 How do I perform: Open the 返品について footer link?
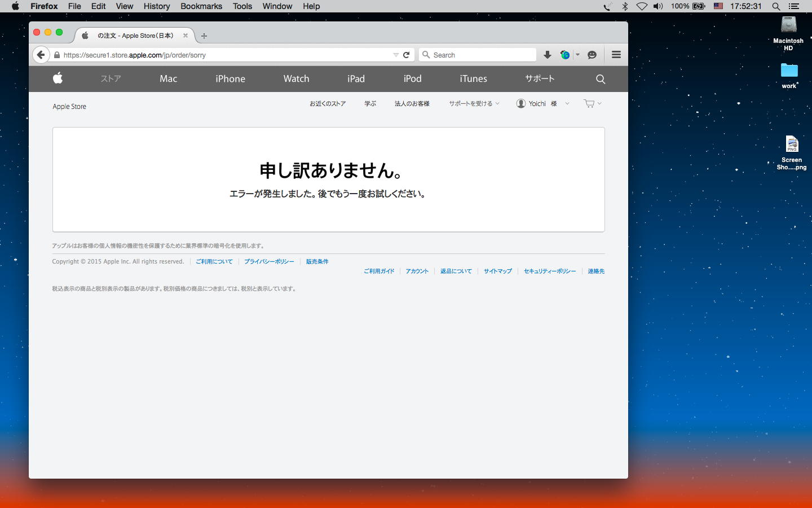[456, 271]
